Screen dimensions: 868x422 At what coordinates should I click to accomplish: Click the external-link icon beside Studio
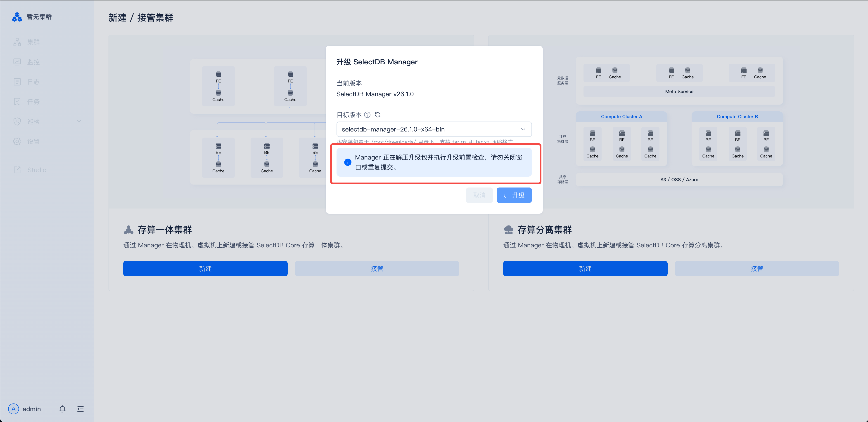coord(17,170)
